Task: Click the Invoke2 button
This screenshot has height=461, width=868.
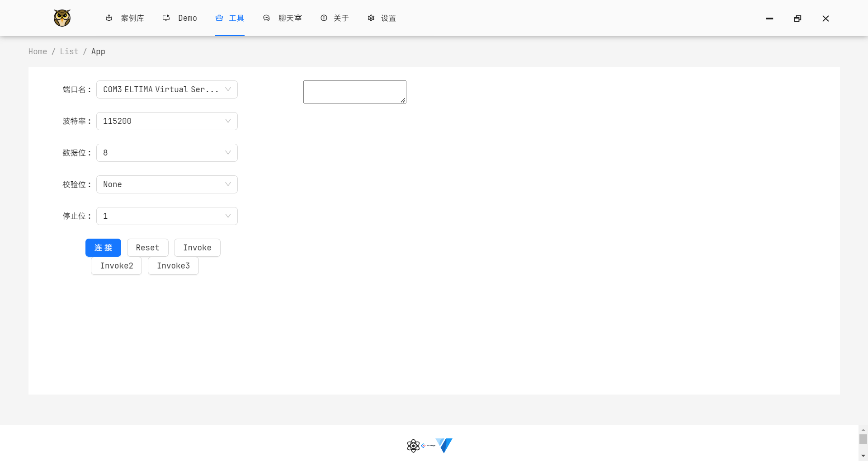Action: (116, 266)
